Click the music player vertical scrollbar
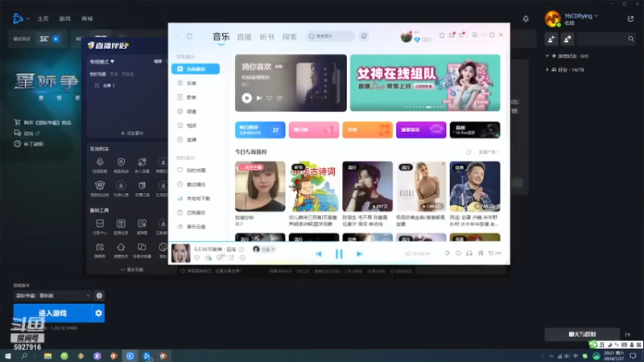This screenshot has width=644, height=362. pos(508,94)
